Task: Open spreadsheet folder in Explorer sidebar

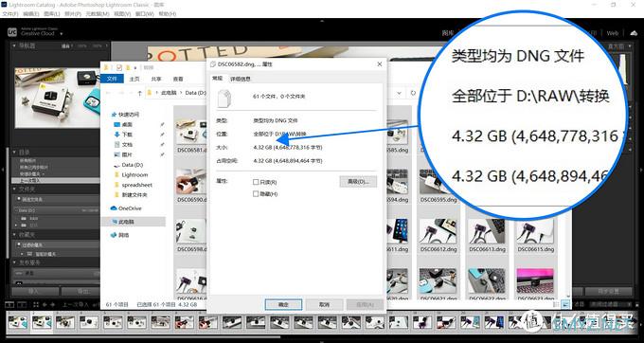Action: [x=134, y=185]
